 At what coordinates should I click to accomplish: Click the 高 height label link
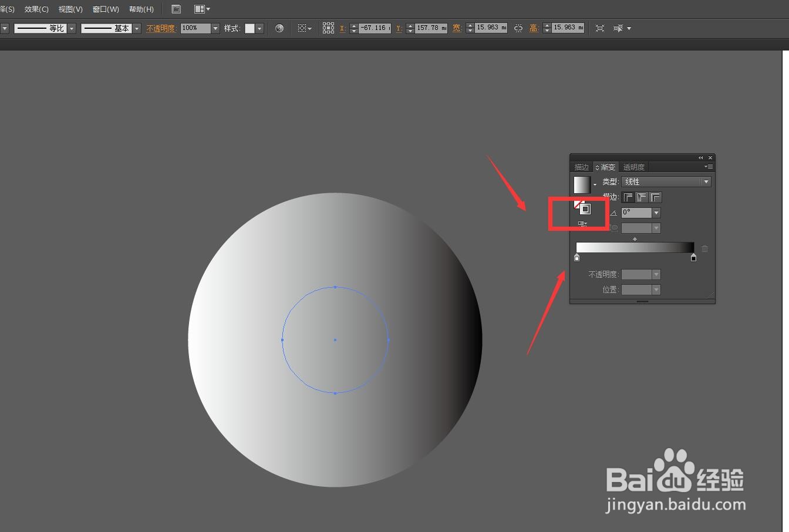534,28
